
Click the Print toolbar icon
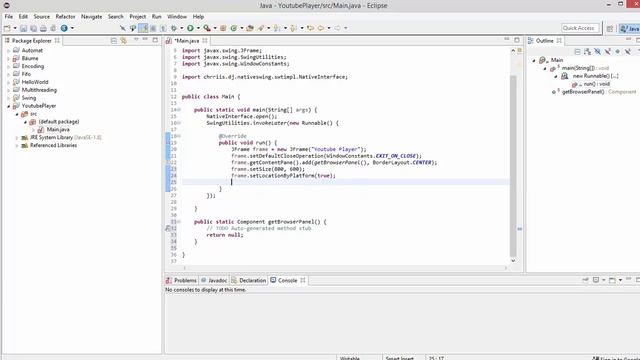tap(43, 28)
